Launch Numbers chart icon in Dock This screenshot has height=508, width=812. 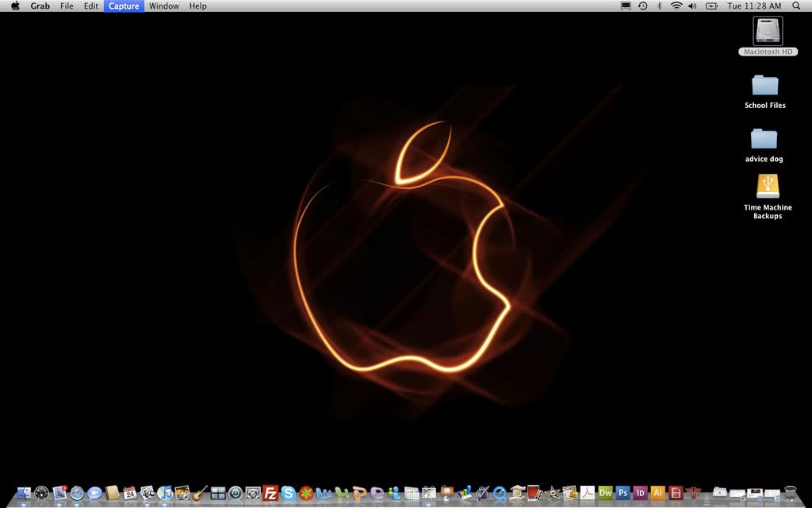click(465, 493)
